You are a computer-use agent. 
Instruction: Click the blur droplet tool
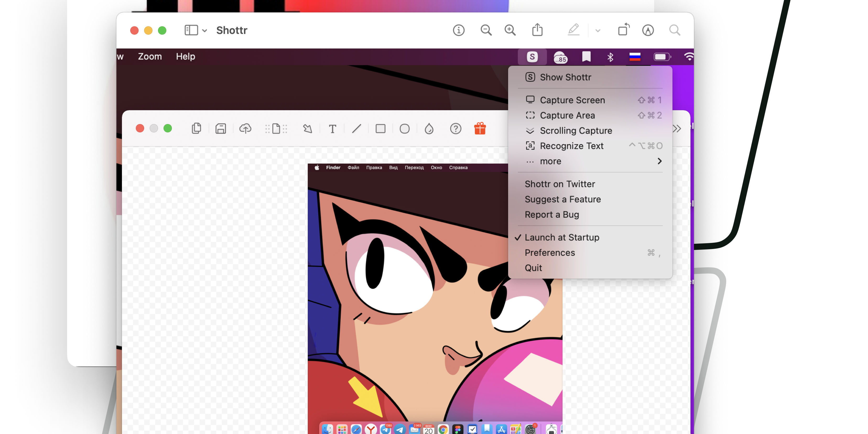(428, 129)
